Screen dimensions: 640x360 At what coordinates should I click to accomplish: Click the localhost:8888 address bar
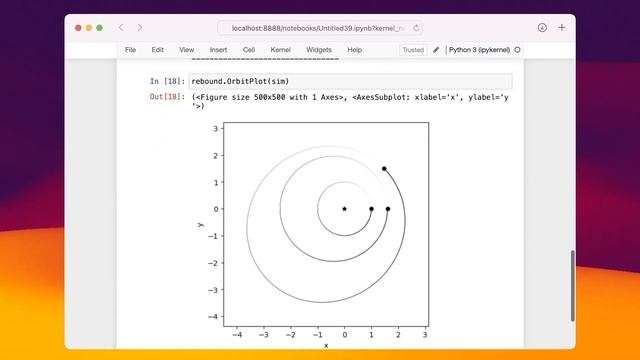pos(320,28)
